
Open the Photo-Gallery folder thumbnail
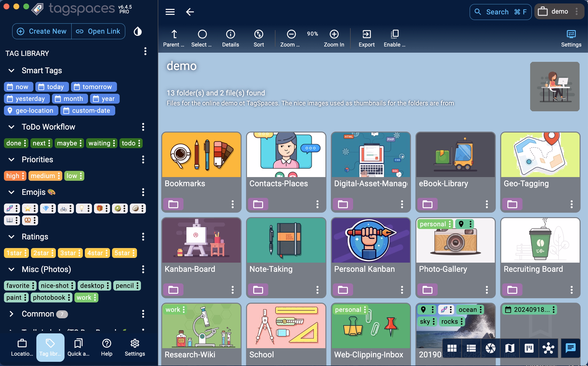point(455,240)
